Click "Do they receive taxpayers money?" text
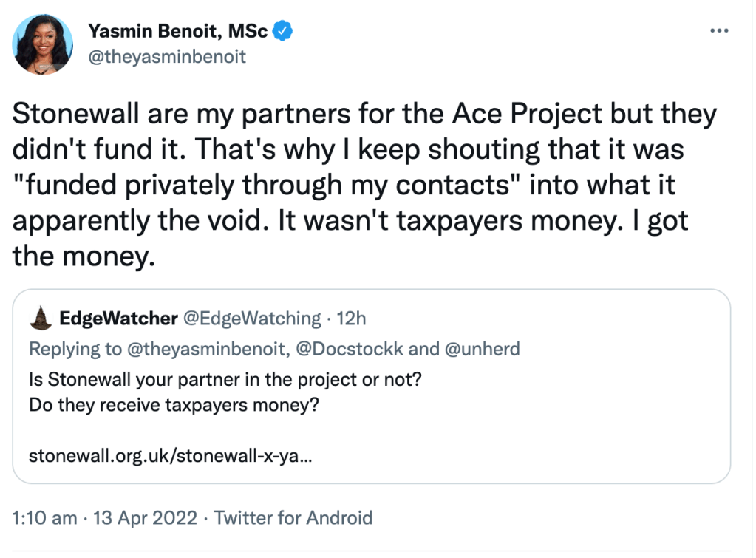This screenshot has height=558, width=756. (x=174, y=406)
